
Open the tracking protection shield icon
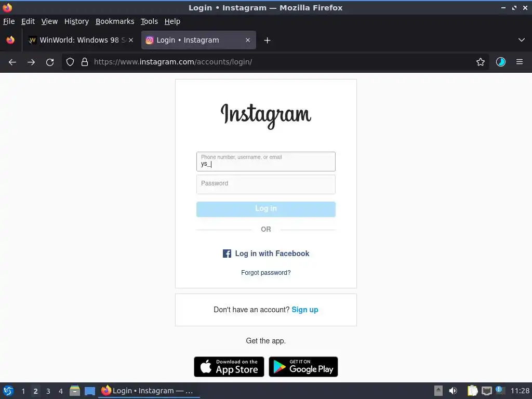coord(70,62)
